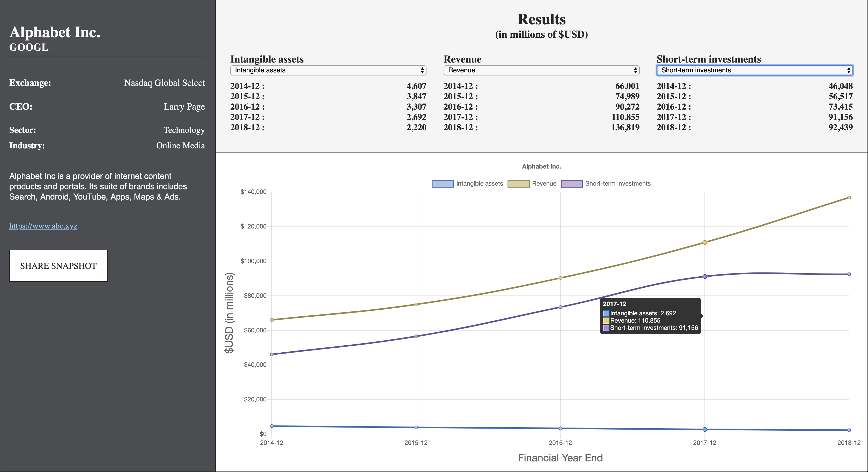Click Intangible assets point at 2015-12

tap(416, 428)
